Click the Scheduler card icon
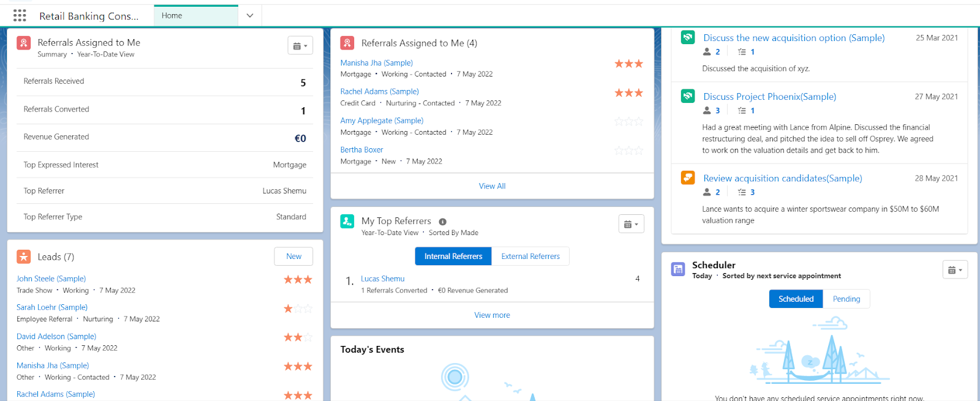Screen dimensions: 980x401 click(678, 269)
